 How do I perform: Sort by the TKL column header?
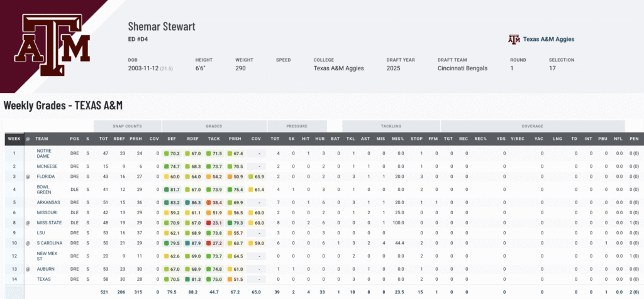pos(350,139)
